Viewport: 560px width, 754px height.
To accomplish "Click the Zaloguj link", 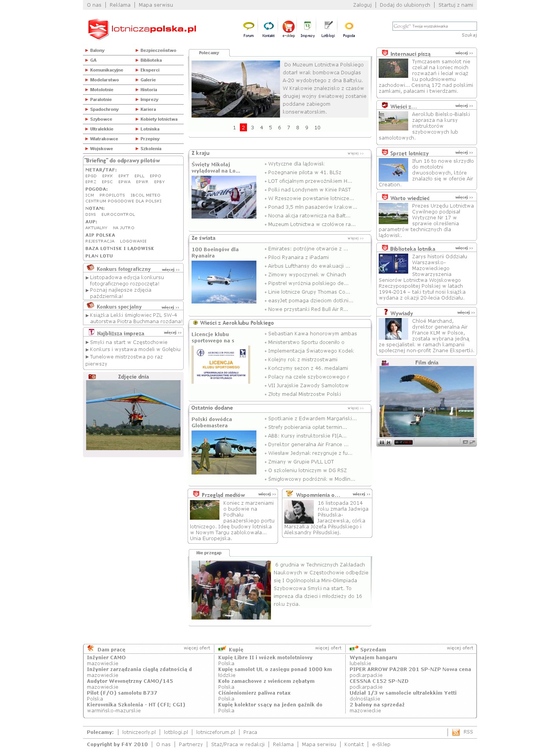I will tap(362, 5).
